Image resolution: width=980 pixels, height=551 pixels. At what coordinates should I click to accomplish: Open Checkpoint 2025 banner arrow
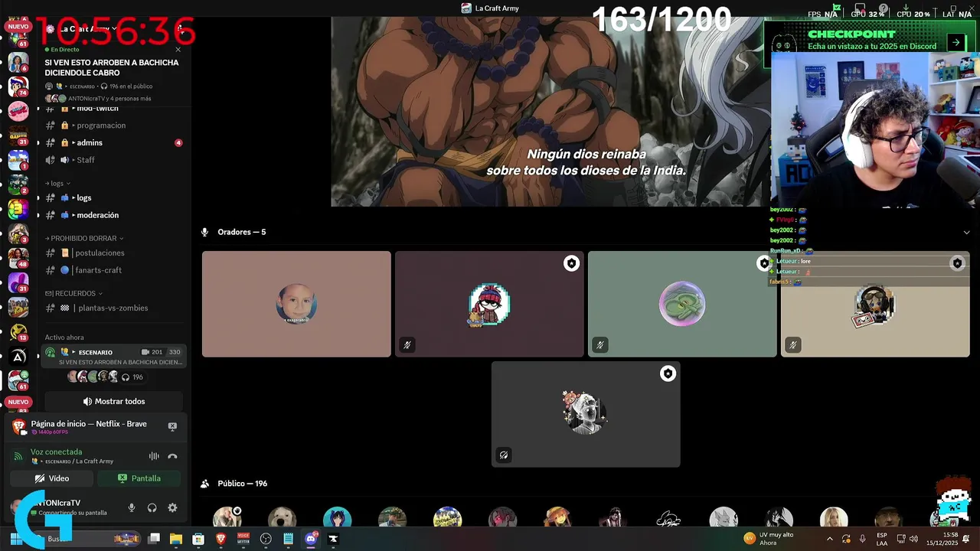955,43
